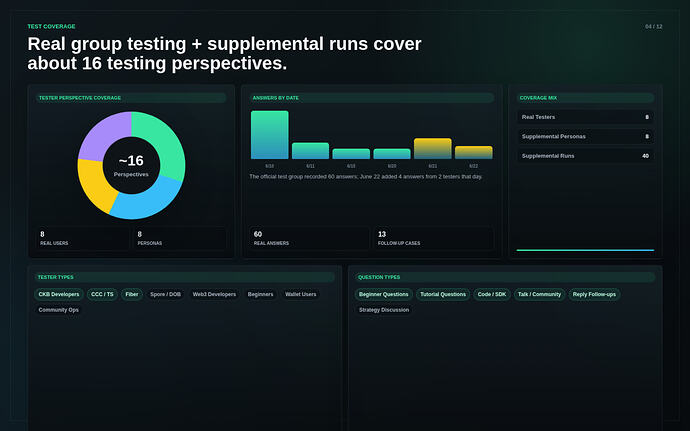Pick the Web3 Developers tag
690x431 pixels.
(214, 294)
